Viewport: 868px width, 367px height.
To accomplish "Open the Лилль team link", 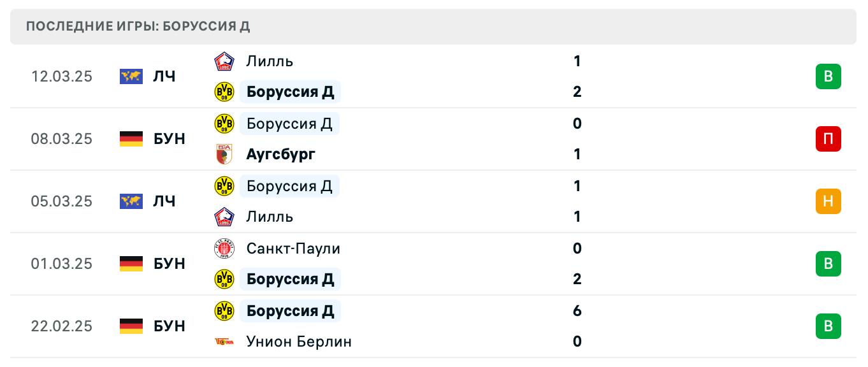I will [270, 61].
